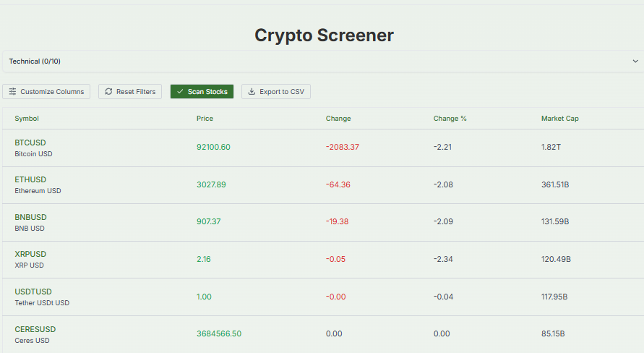Screen dimensions: 644x353
Task: Open the BTCUSD symbol link
Action: tap(30, 143)
